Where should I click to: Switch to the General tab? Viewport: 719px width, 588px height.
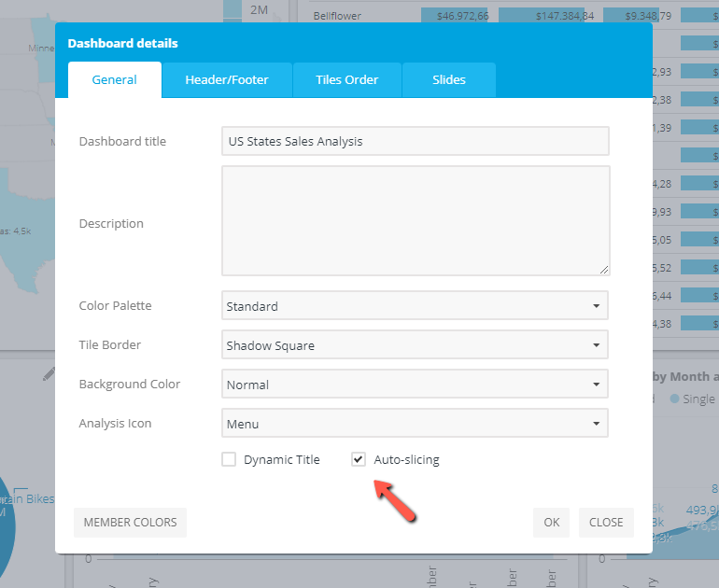(x=115, y=79)
